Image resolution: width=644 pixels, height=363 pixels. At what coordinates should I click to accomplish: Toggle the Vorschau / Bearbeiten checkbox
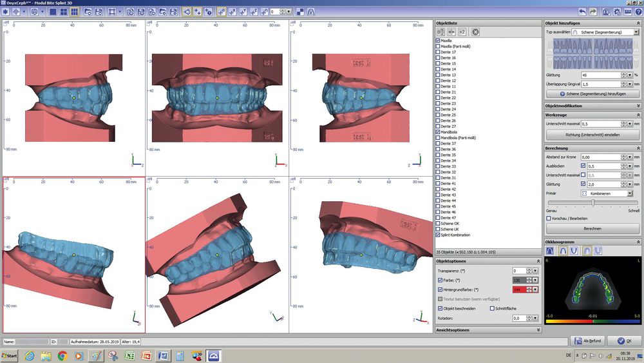[548, 218]
